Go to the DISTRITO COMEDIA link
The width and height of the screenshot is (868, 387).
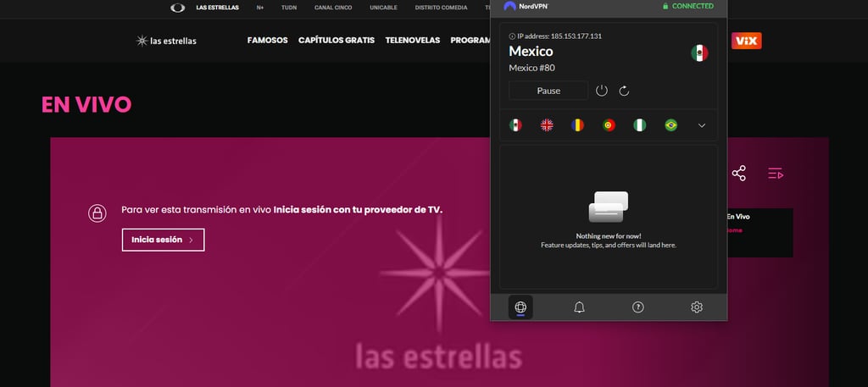(x=441, y=8)
